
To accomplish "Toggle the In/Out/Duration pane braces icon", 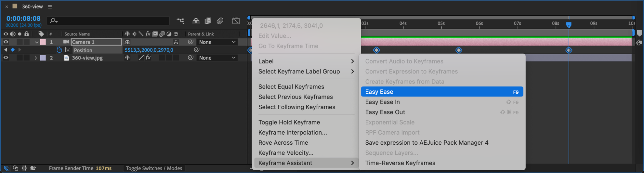I will (x=24, y=168).
